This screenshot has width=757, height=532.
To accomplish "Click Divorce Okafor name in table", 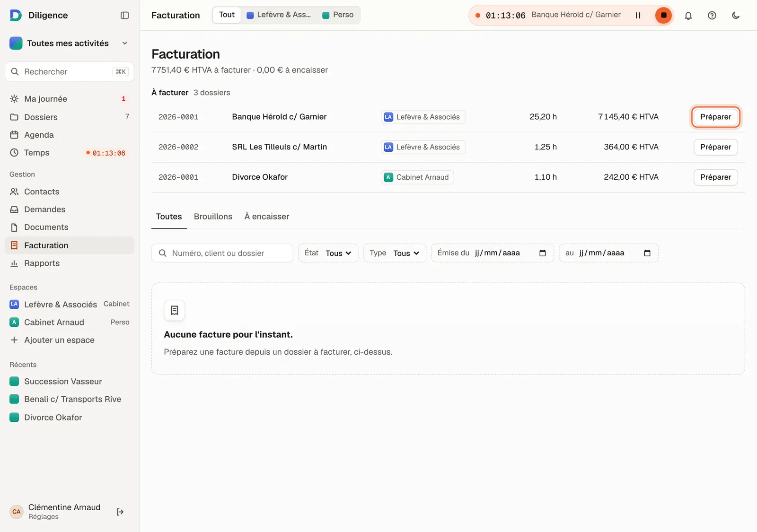I will pyautogui.click(x=260, y=177).
